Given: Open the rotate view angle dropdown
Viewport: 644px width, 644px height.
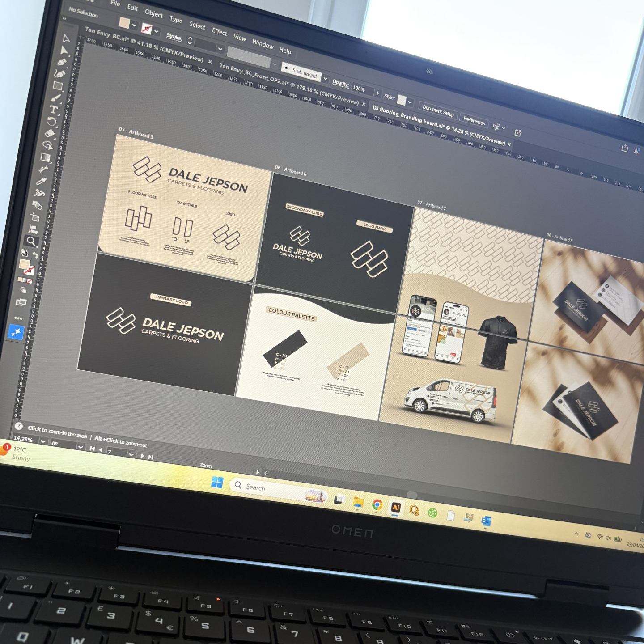Looking at the screenshot, I should [80, 447].
